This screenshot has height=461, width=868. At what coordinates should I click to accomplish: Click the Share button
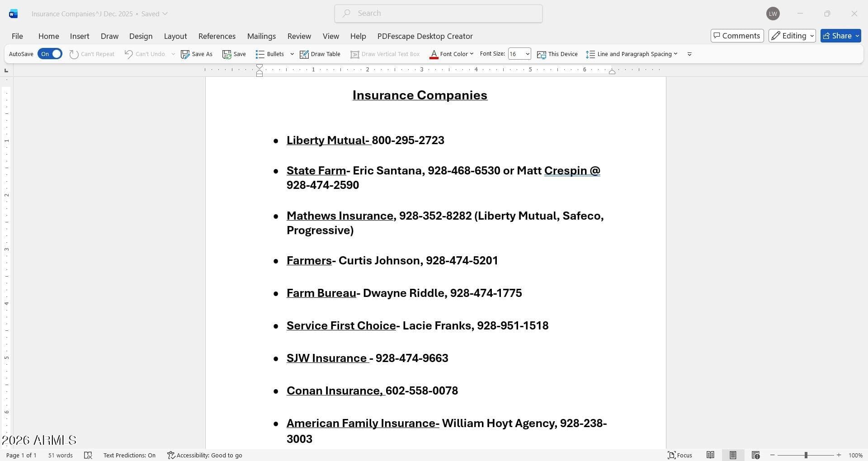tap(840, 36)
